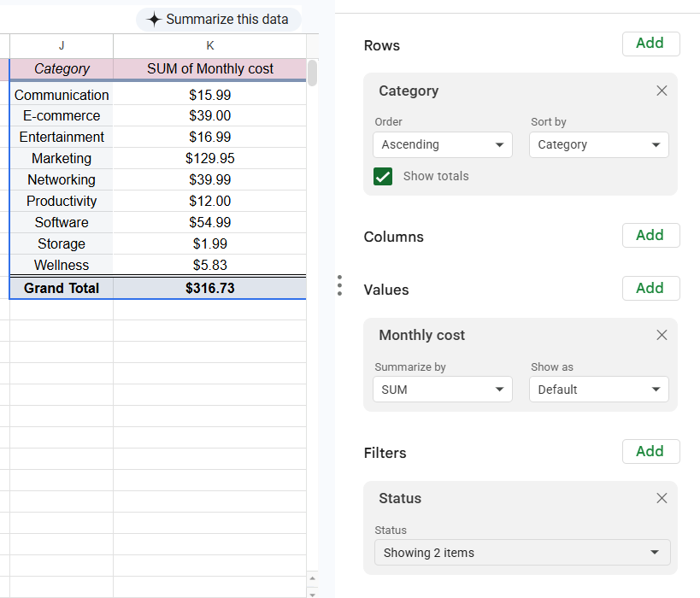Click the three-dot panel resize handle
The height and width of the screenshot is (598, 700).
click(339, 285)
